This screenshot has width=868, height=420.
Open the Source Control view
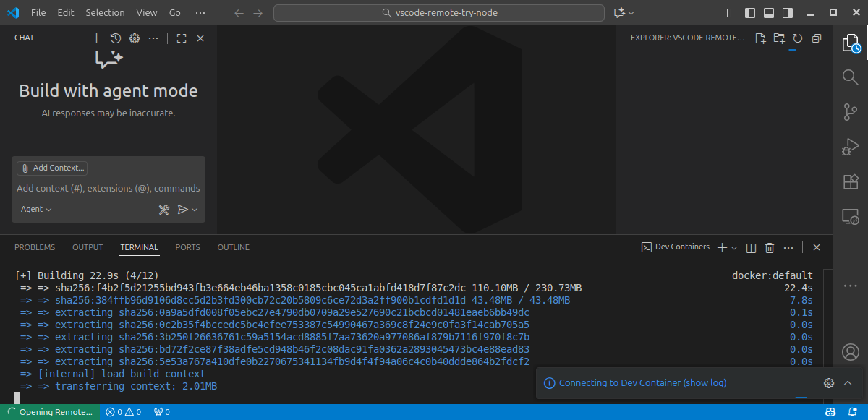tap(851, 112)
